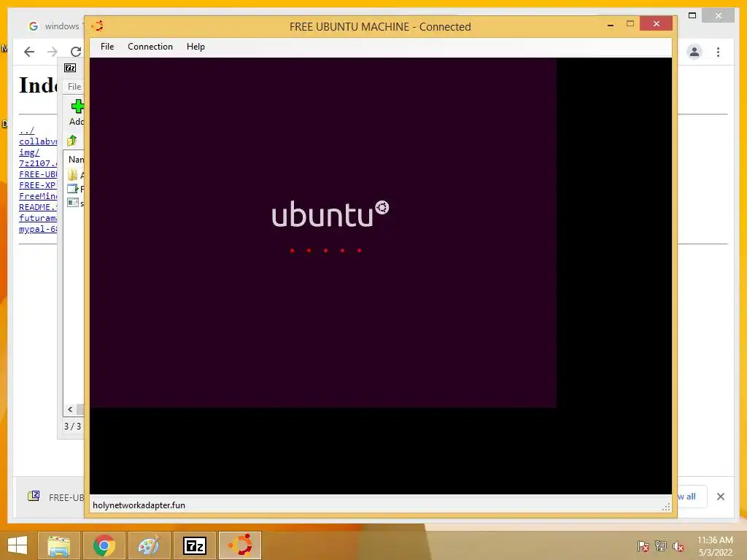Close the Chrome window
Viewport: 747px width, 560px height.
pos(719,16)
